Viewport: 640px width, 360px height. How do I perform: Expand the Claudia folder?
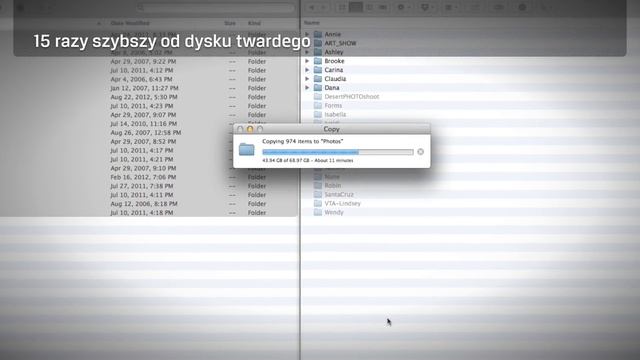(307, 79)
